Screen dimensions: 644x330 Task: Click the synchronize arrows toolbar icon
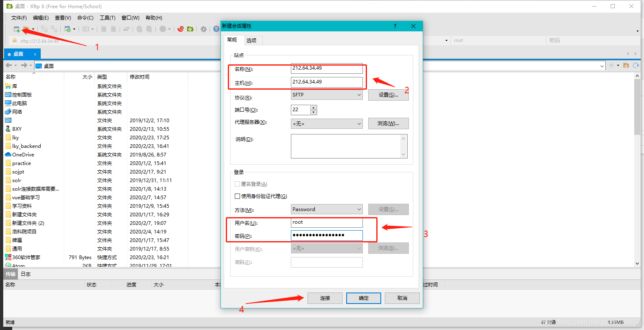click(x=127, y=29)
